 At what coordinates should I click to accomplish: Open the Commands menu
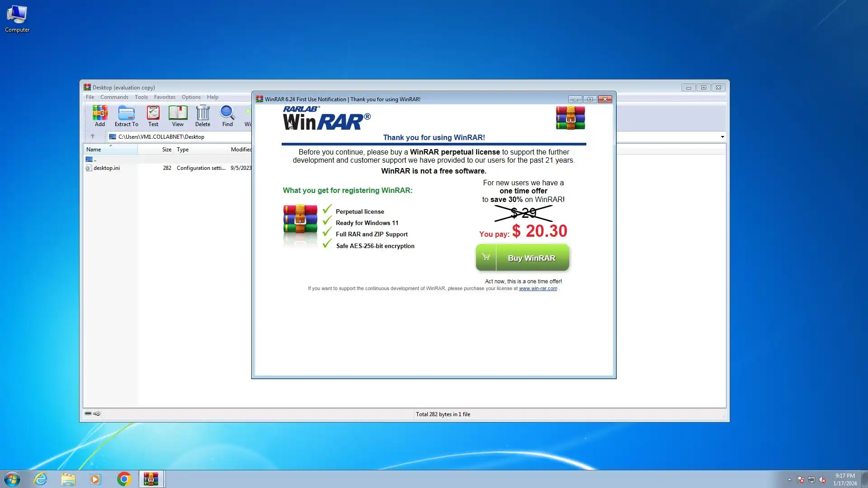click(x=114, y=97)
